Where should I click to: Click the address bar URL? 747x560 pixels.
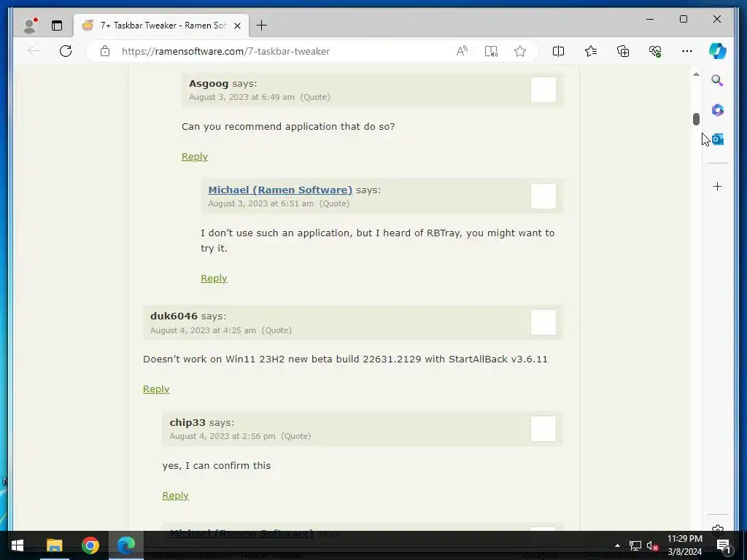225,52
